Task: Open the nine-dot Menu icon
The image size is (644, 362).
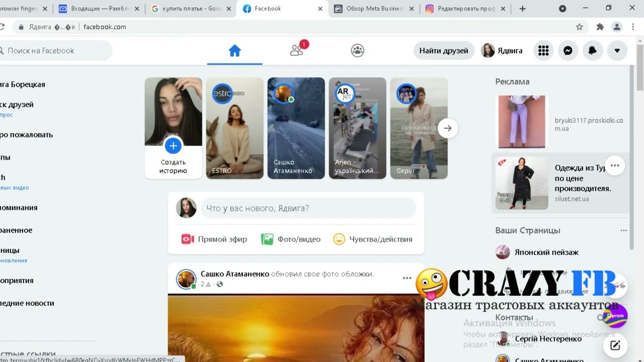Action: point(543,50)
